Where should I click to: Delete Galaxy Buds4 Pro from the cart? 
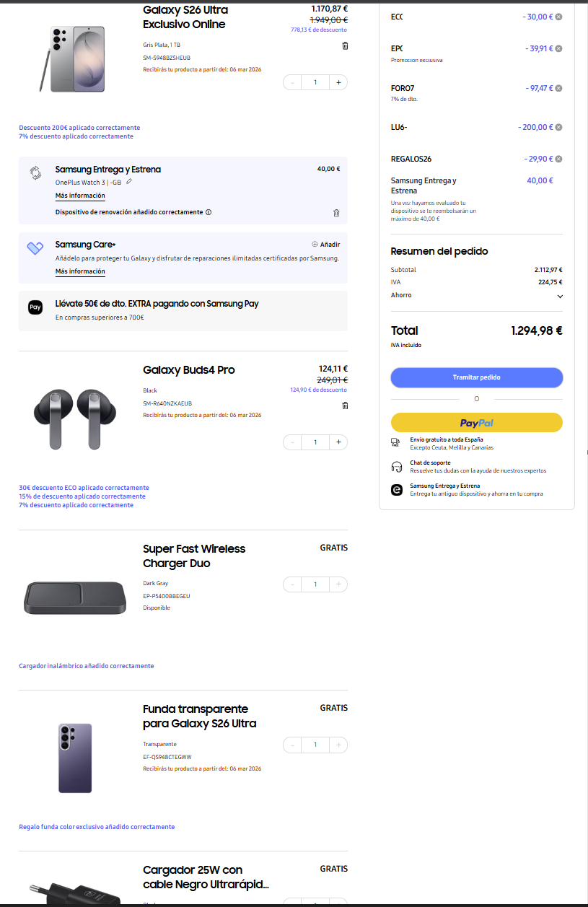click(x=345, y=406)
